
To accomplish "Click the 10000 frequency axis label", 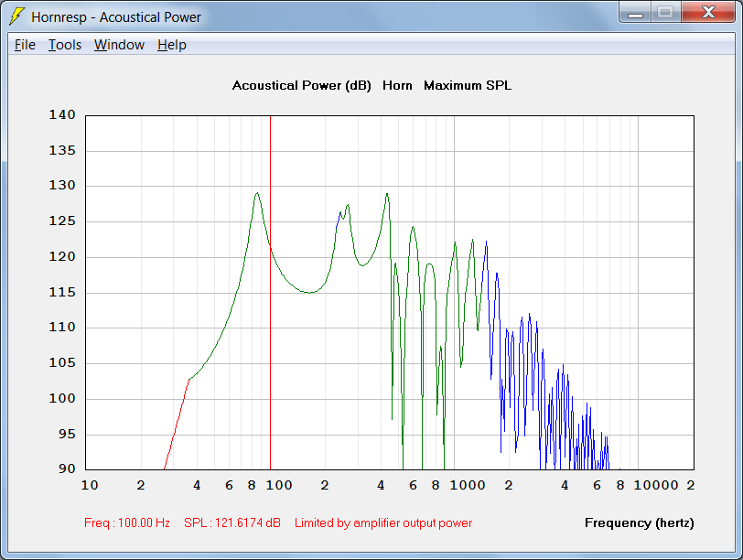I will (656, 485).
